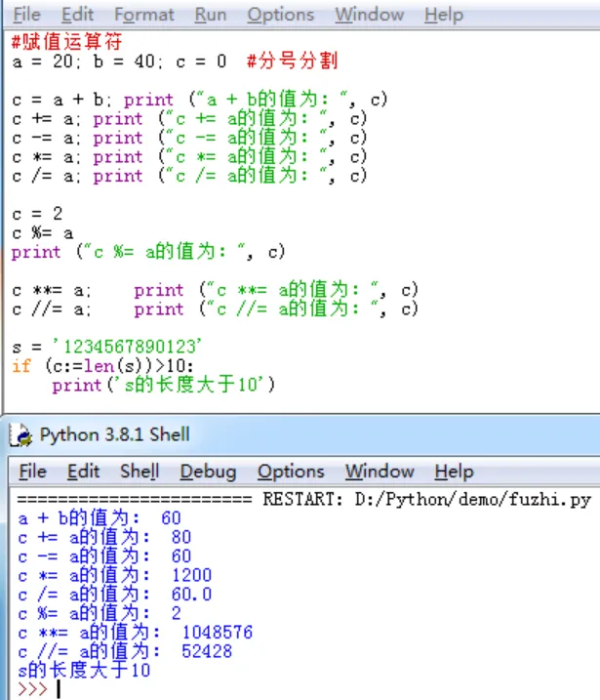Click the code line starting c -= a
This screenshot has height=700, width=600.
point(189,138)
